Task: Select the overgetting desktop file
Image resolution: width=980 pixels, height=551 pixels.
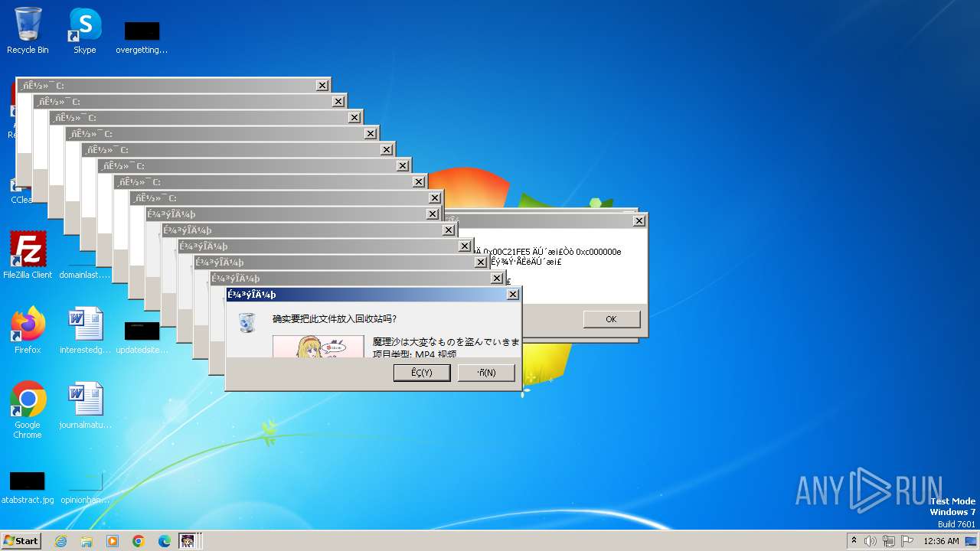Action: [x=142, y=37]
